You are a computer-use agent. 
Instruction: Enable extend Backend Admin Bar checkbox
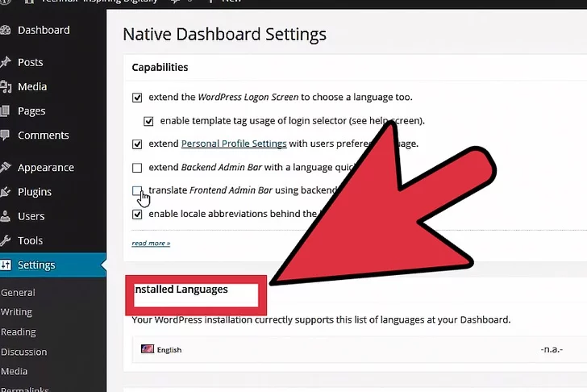137,168
